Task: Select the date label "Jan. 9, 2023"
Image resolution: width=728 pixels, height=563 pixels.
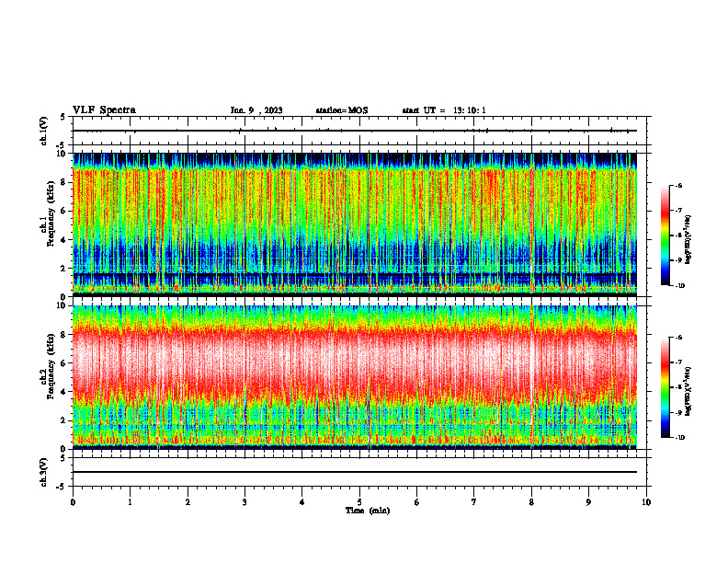Action: coord(256,110)
